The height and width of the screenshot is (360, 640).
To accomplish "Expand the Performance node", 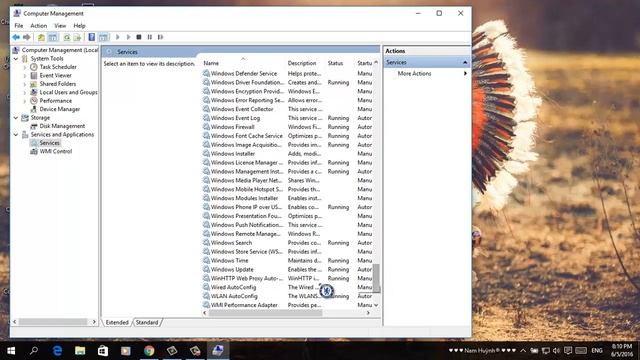I will (25, 101).
